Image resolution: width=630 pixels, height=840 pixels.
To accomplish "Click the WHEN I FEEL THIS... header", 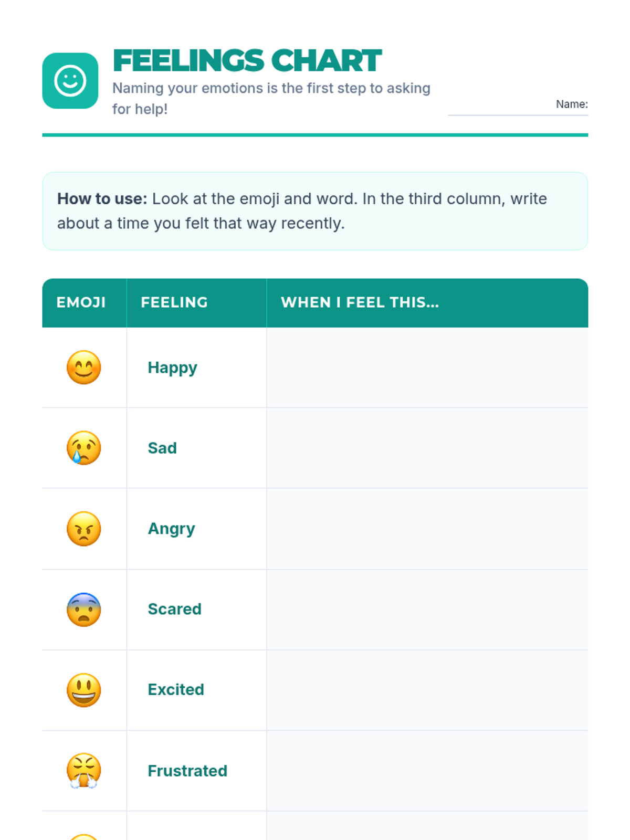I will pos(427,303).
